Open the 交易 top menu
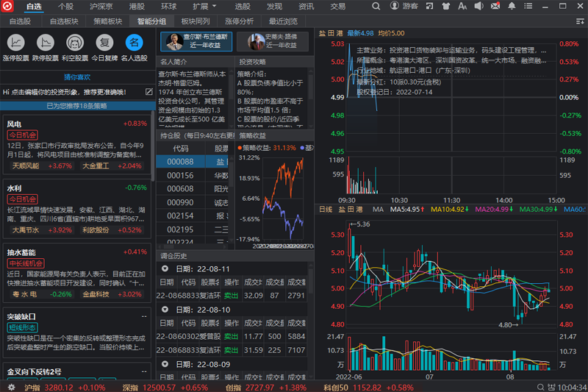 tap(337, 7)
